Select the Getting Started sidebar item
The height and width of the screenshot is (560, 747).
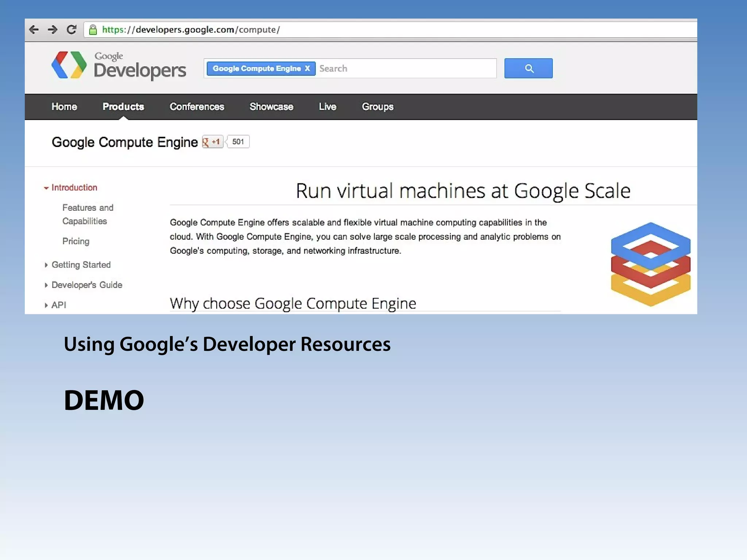click(81, 265)
